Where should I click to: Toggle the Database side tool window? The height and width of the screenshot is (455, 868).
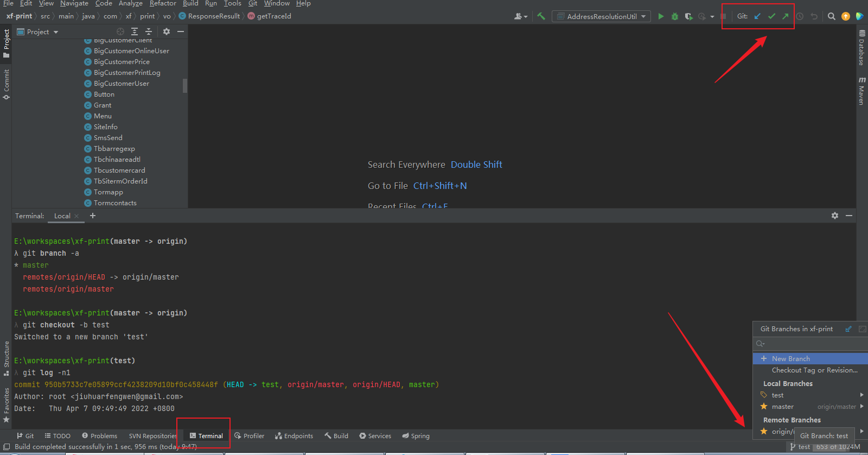tap(861, 48)
